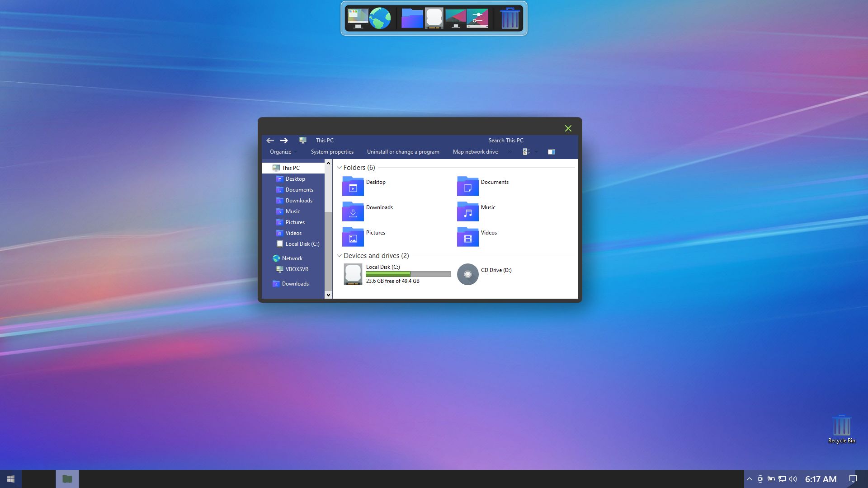Click the Local Disk (C:) usage bar
Screen dimensions: 868x488
[408, 274]
